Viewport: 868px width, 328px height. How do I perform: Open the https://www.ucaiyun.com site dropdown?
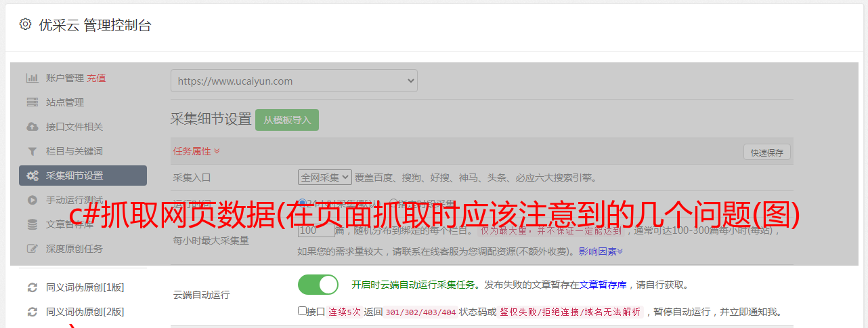pyautogui.click(x=294, y=81)
